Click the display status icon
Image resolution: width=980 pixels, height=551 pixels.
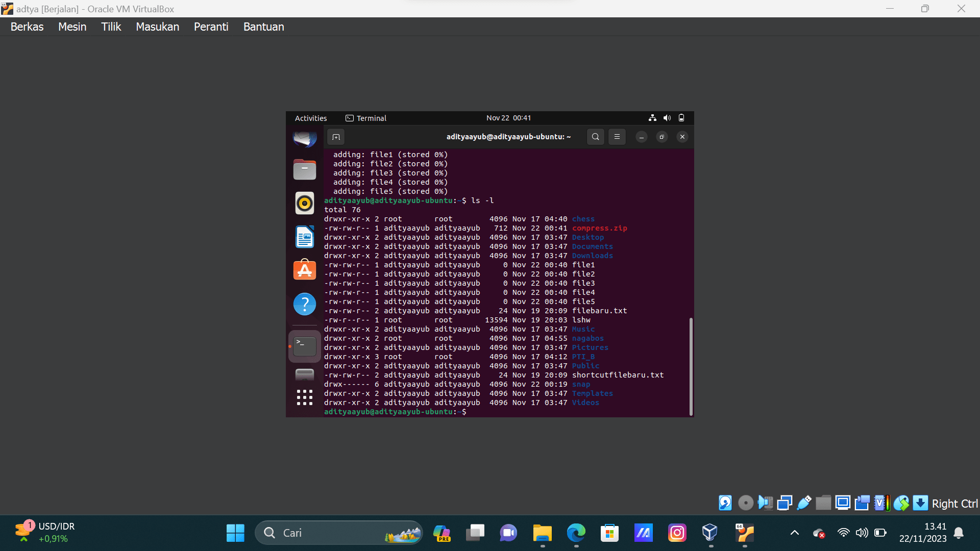(843, 503)
